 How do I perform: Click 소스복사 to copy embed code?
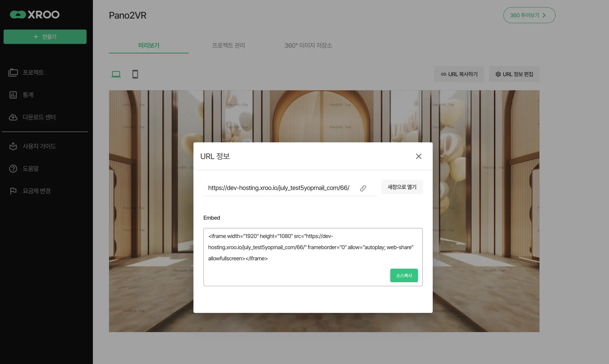(x=404, y=275)
